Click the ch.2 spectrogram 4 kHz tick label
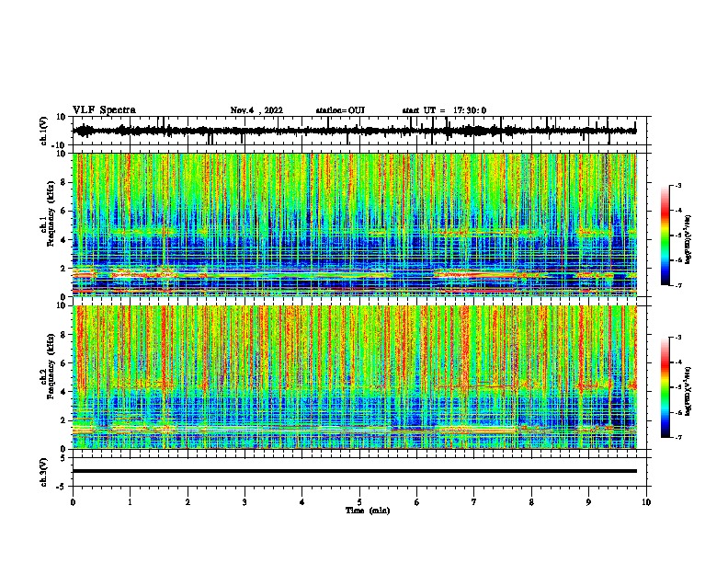 point(63,392)
